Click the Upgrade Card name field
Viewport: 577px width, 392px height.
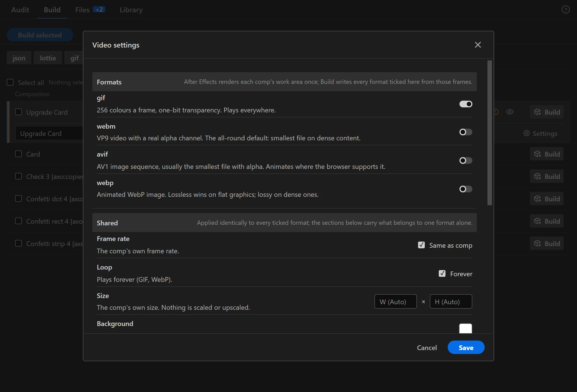tap(49, 133)
